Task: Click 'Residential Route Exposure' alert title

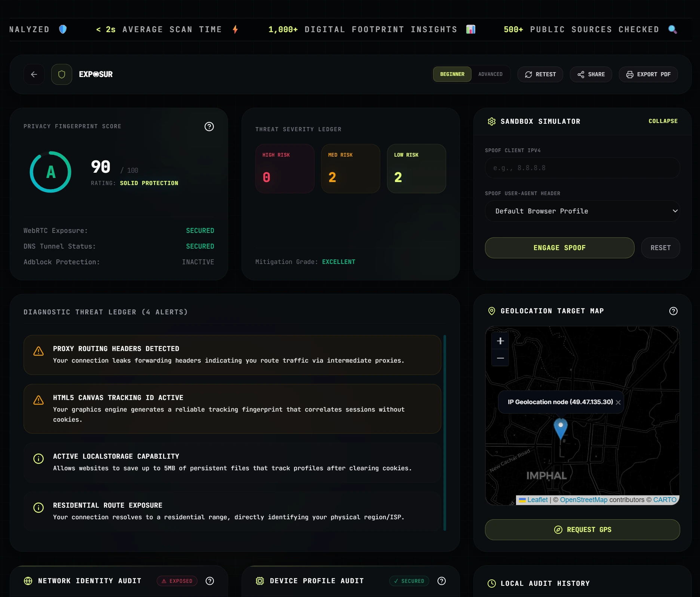Action: point(108,505)
